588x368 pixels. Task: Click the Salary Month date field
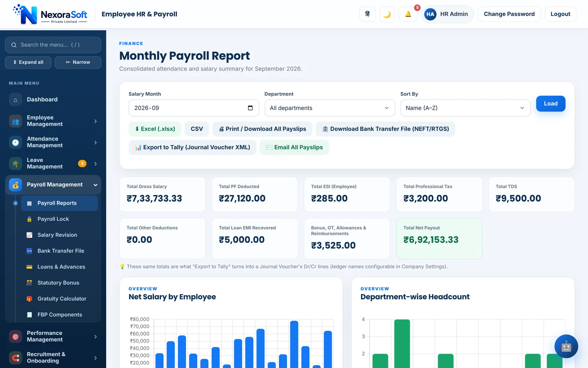coord(194,108)
